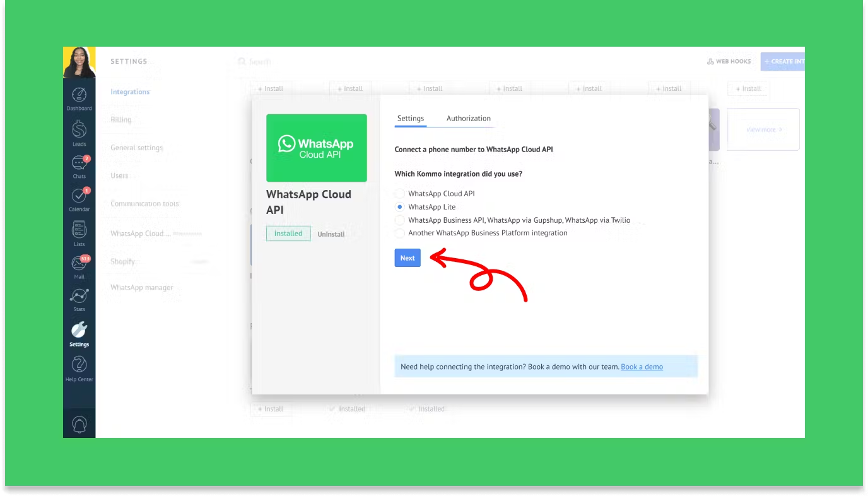This screenshot has height=496, width=868.
Task: Open WhatsApp Cloud item in settings menu
Action: [x=141, y=233]
